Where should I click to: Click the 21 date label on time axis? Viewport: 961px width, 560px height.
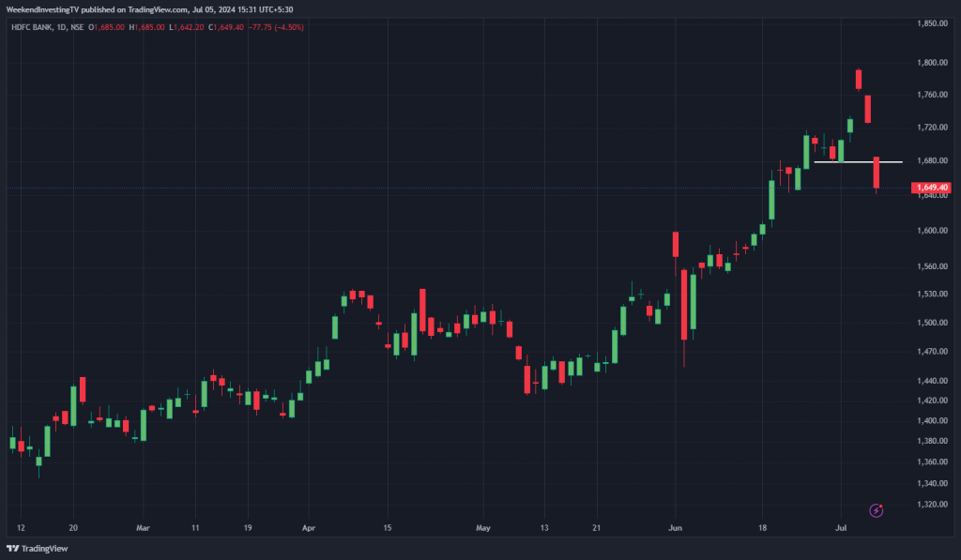coord(596,527)
